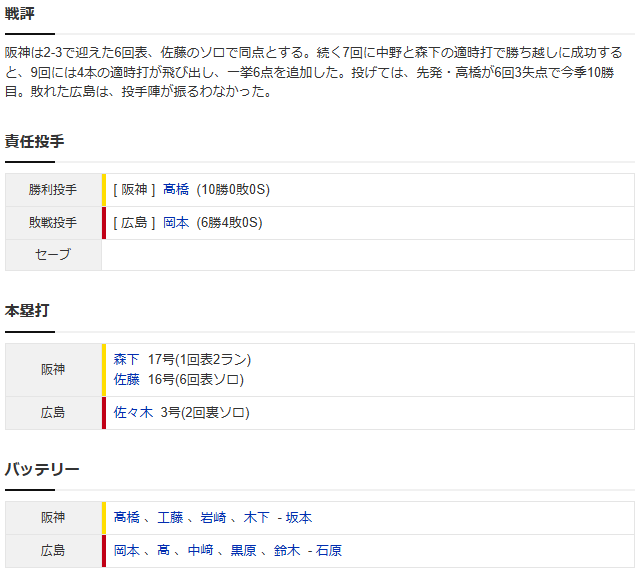Image resolution: width=640 pixels, height=572 pixels.
Task: Click 広島 label in home run table
Action: [53, 412]
